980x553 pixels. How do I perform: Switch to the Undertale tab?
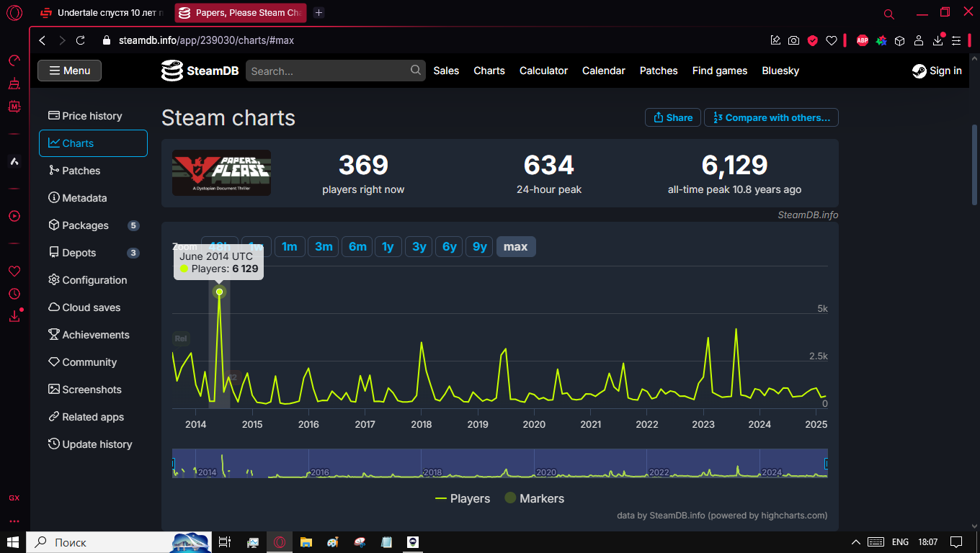click(x=102, y=13)
